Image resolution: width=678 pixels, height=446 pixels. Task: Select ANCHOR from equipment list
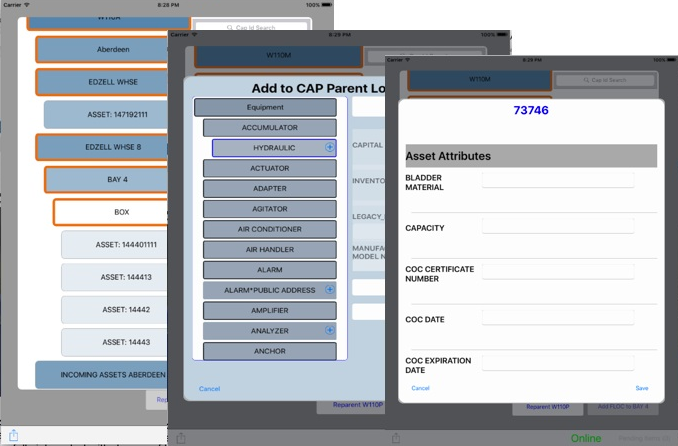tap(270, 351)
